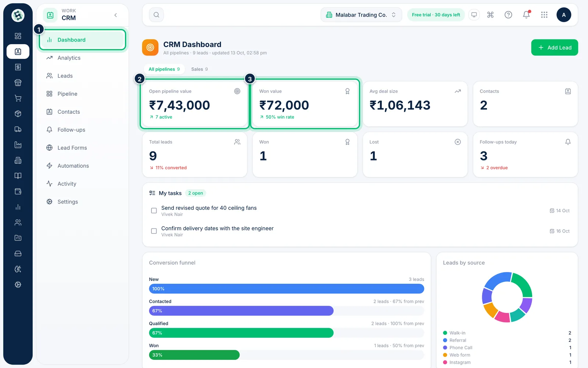The width and height of the screenshot is (588, 368).
Task: Click the Referral legend color dot
Action: coord(445,340)
